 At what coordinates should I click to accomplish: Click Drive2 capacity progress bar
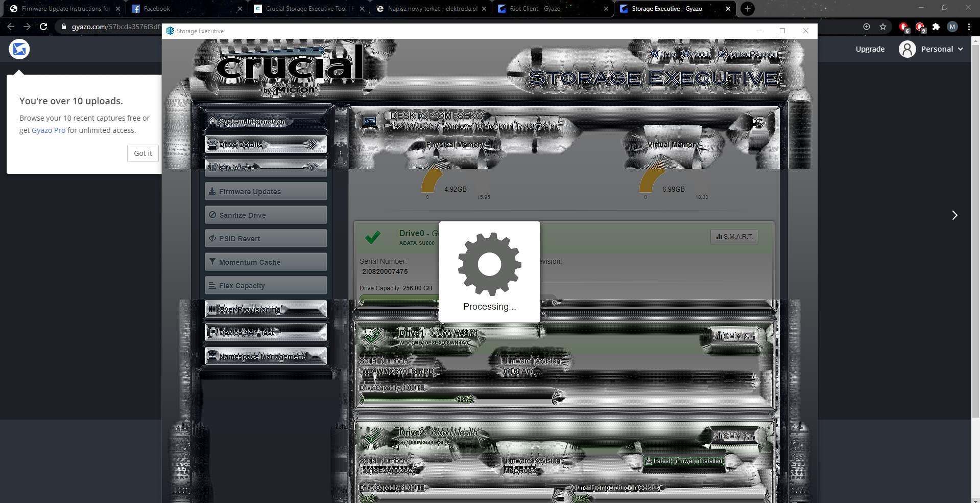click(x=459, y=498)
